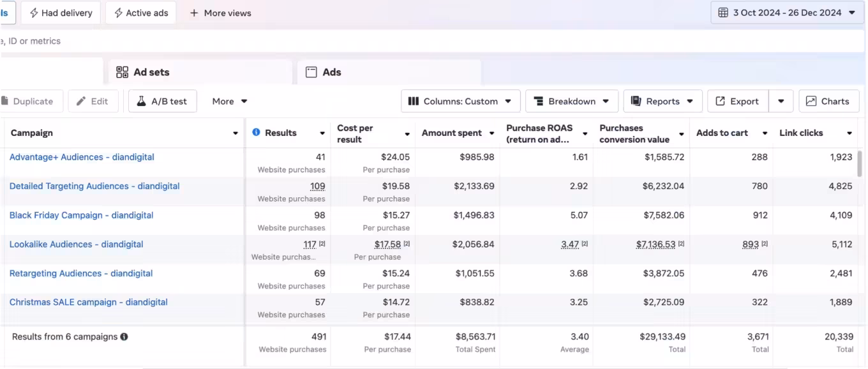Open the date range picker 3 Oct 2024 - 26 Dec 2024
The image size is (868, 369).
coord(787,13)
